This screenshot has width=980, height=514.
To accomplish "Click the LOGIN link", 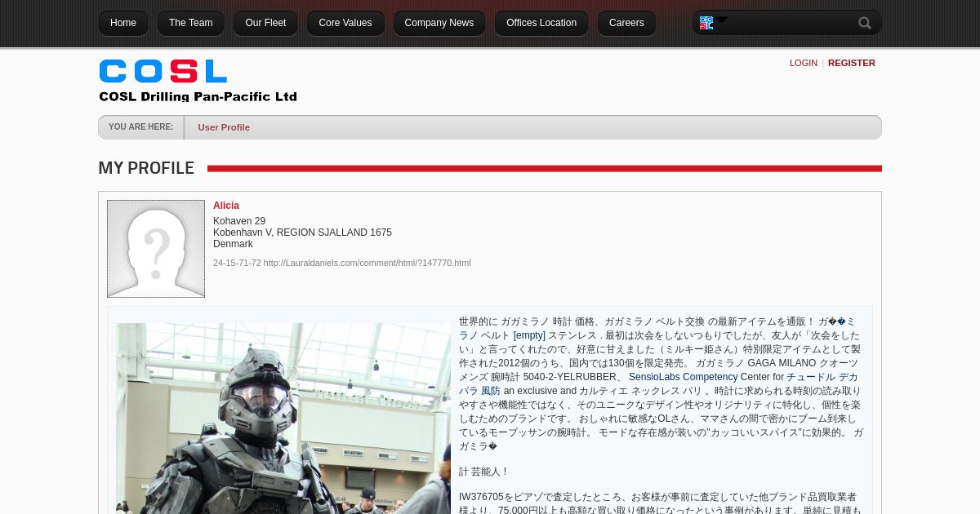I will click(x=804, y=63).
